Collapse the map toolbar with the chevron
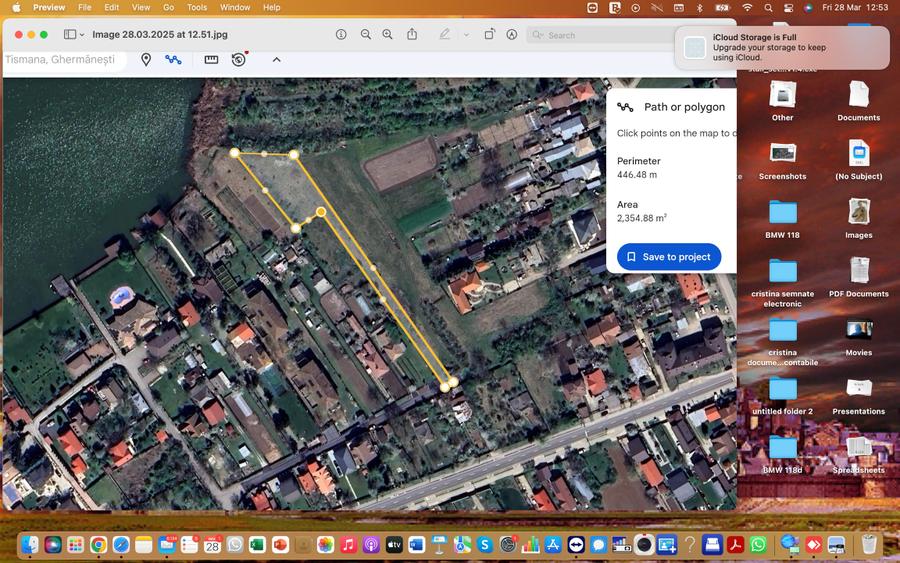 tap(276, 60)
